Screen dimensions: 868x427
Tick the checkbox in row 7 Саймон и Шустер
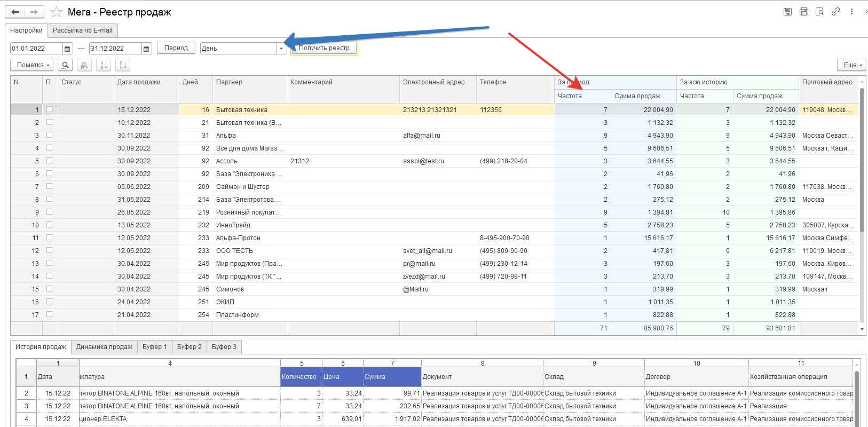[50, 186]
